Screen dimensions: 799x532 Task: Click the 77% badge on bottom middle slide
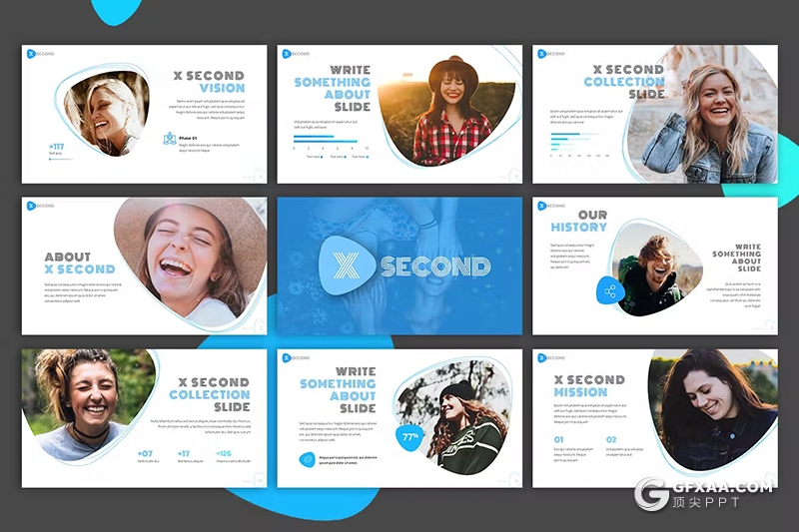coord(410,436)
